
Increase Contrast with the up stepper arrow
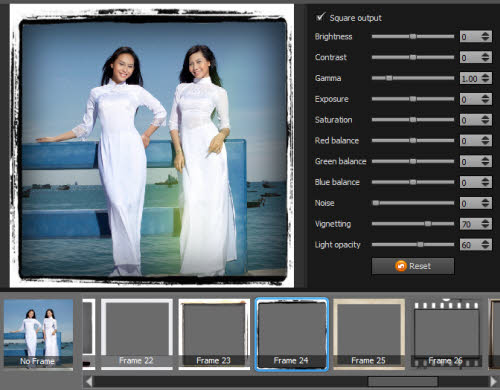tap(486, 54)
